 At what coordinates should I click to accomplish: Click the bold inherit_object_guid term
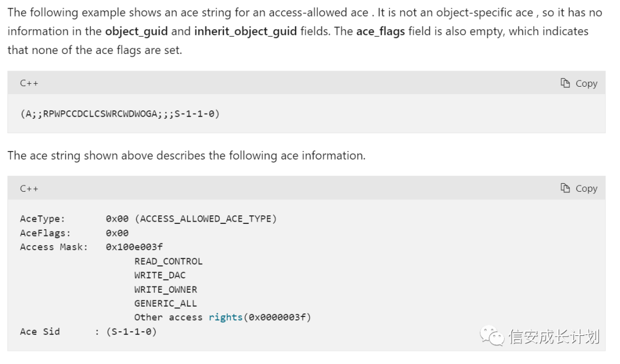click(x=245, y=31)
